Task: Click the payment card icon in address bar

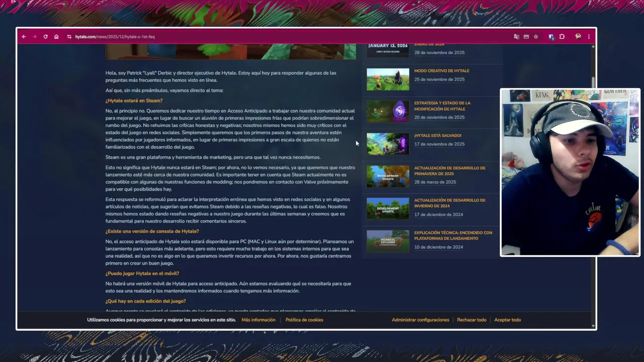Action: tap(526, 37)
